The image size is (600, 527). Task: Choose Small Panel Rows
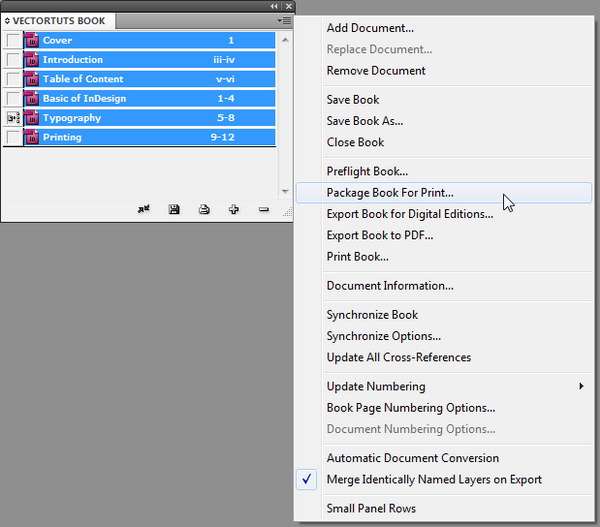coord(371,508)
